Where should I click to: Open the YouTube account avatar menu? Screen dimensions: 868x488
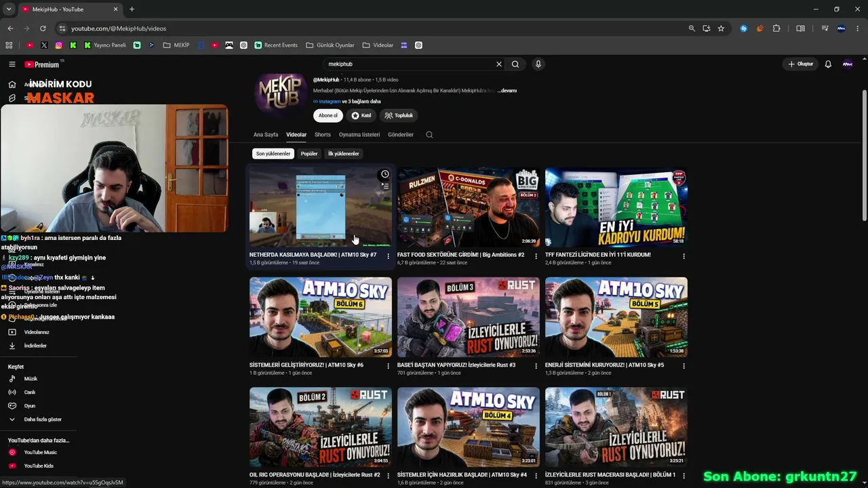coord(847,64)
